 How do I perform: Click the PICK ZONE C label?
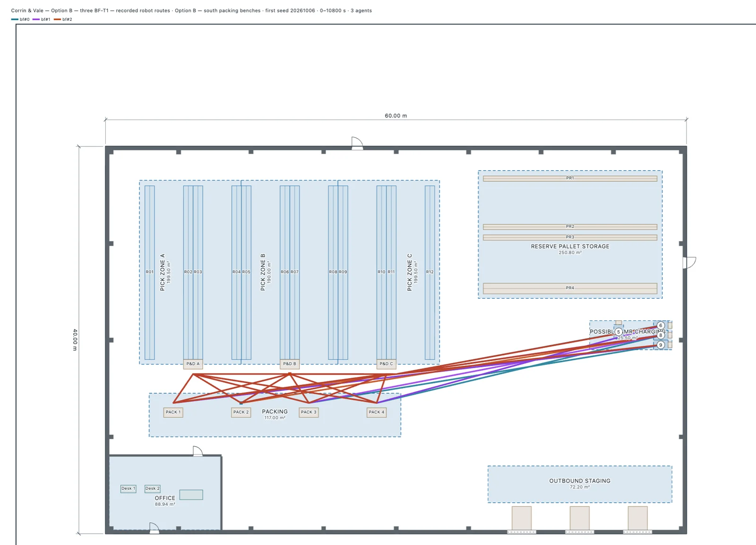410,272
